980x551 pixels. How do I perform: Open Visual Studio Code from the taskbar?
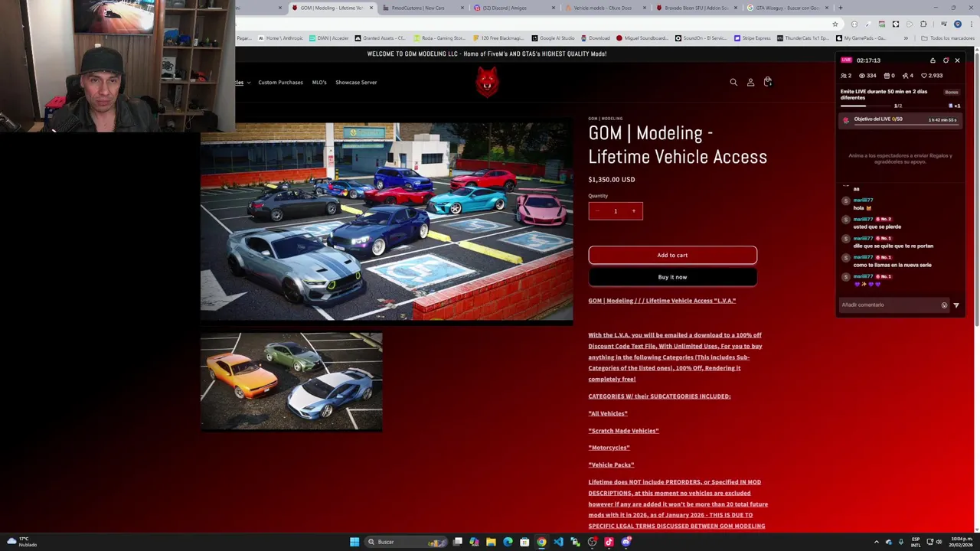558,542
